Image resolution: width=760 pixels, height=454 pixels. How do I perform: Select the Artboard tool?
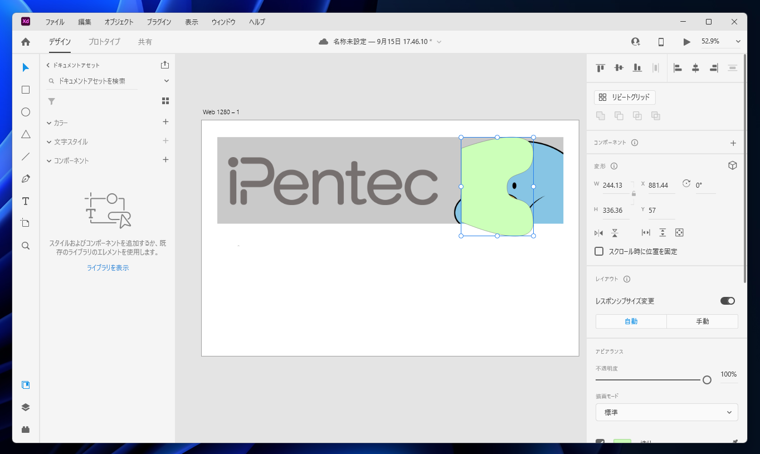(26, 223)
